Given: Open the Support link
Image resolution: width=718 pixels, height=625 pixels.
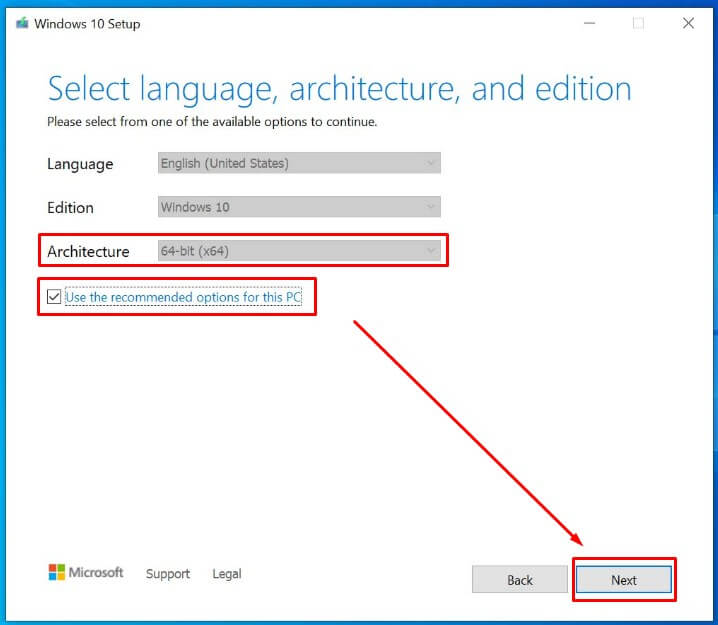Looking at the screenshot, I should pyautogui.click(x=168, y=574).
